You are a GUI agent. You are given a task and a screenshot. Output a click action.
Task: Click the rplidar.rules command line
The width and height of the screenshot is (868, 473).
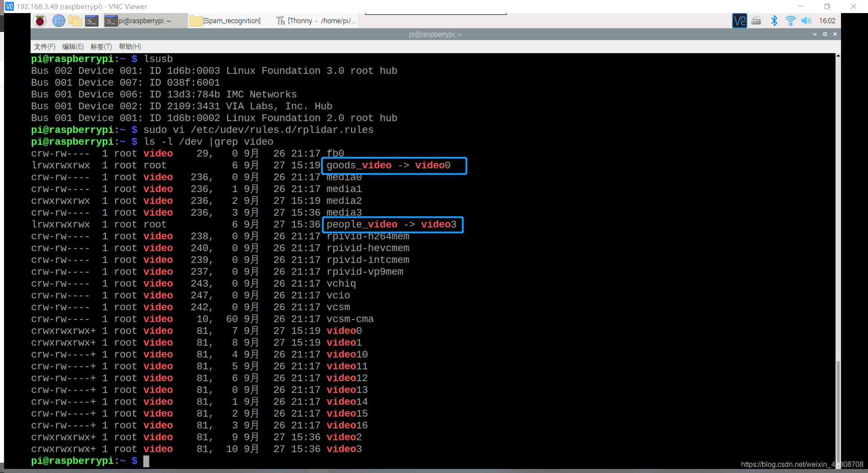pyautogui.click(x=258, y=130)
